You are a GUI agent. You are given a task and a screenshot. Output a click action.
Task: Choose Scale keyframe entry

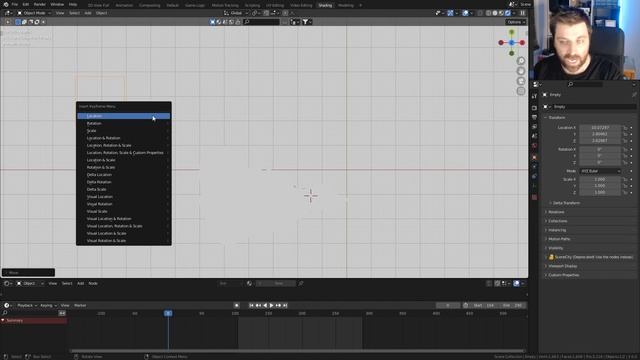124,131
